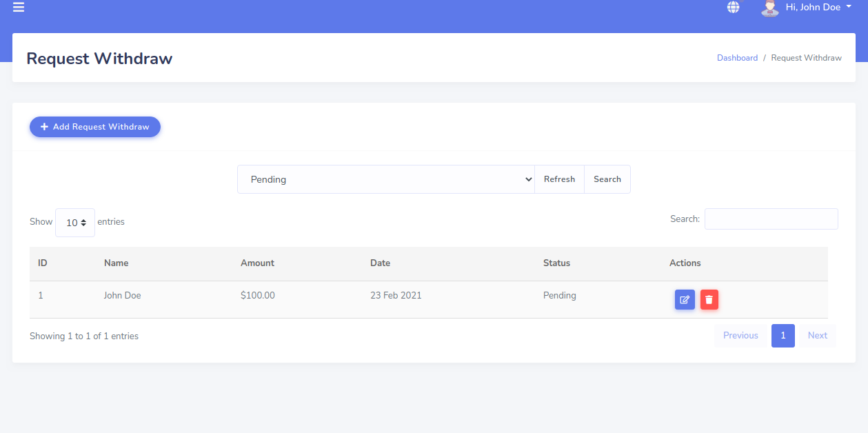Click the Request Withdraw breadcrumb text
Screen dimensions: 868x433
pos(806,58)
